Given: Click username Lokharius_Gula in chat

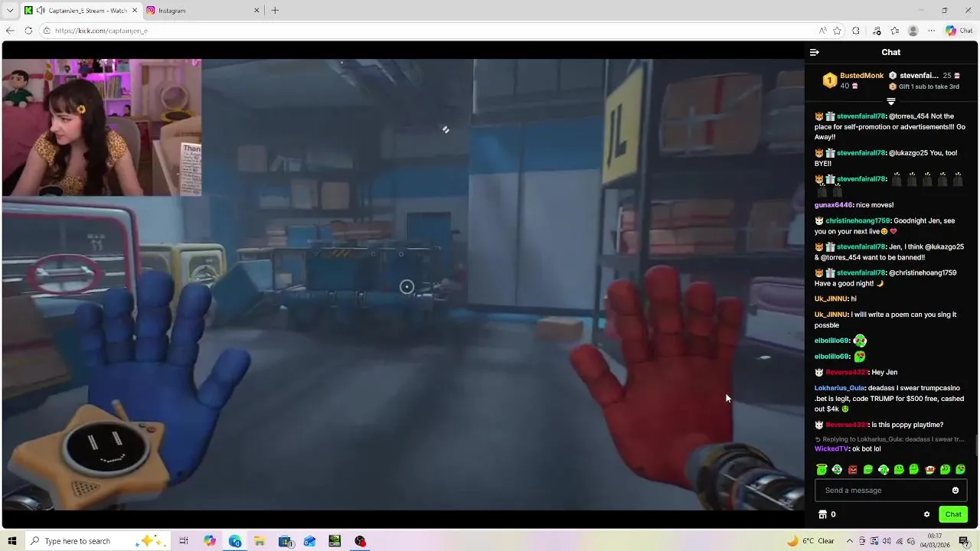Looking at the screenshot, I should click(x=840, y=388).
